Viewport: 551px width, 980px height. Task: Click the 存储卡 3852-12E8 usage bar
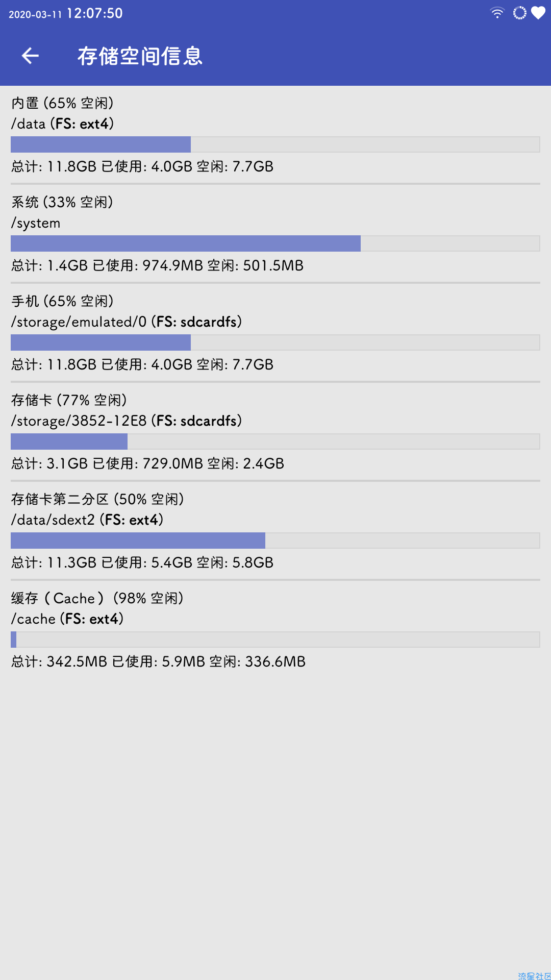pyautogui.click(x=275, y=442)
